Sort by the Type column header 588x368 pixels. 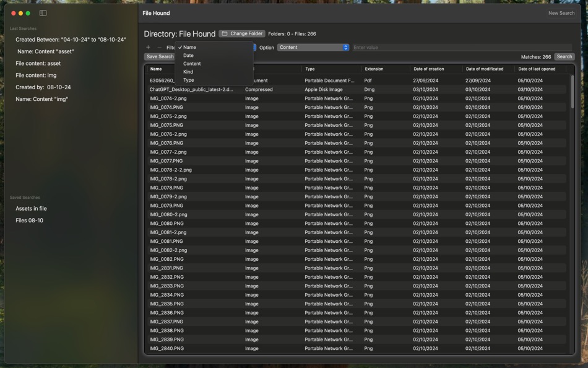[309, 69]
